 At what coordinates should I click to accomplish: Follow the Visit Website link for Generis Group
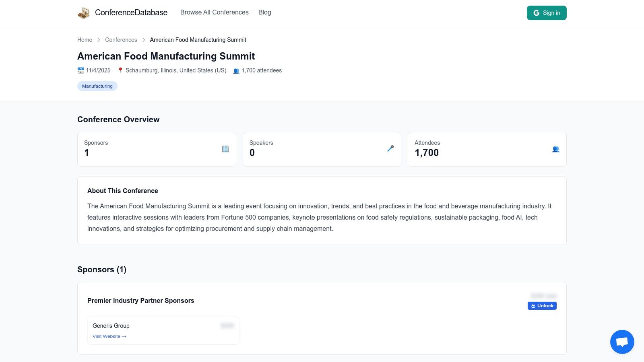109,336
